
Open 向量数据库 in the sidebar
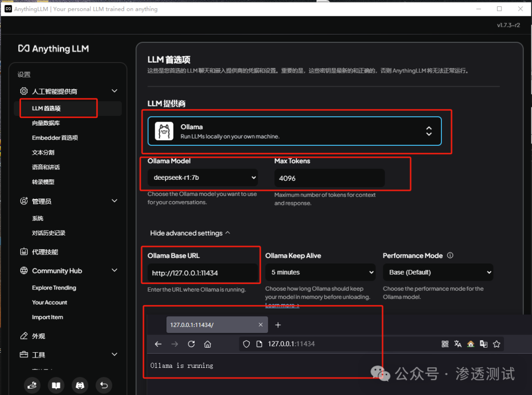(x=46, y=123)
